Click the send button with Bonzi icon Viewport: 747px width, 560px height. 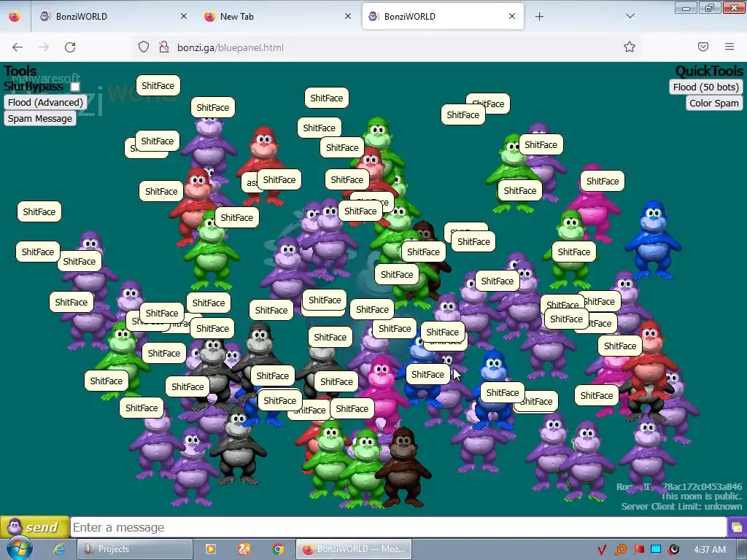point(34,527)
